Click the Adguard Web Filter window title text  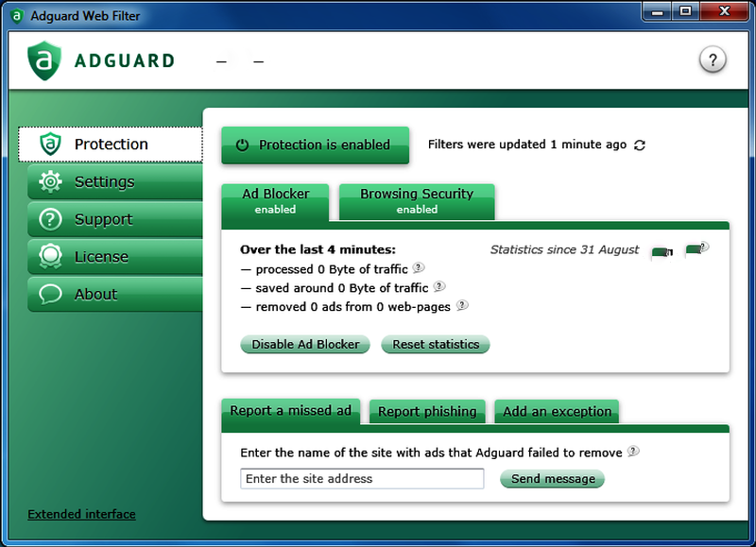85,16
